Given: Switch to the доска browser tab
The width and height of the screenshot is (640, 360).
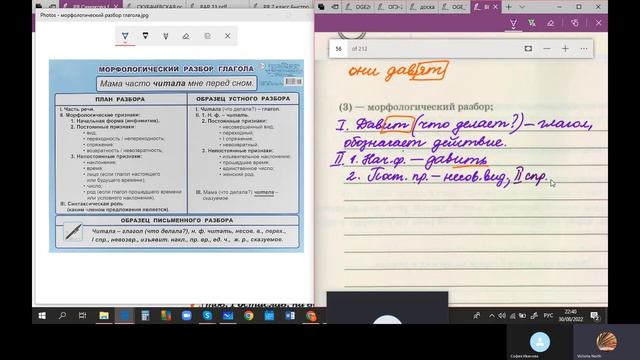Looking at the screenshot, I should tap(422, 7).
